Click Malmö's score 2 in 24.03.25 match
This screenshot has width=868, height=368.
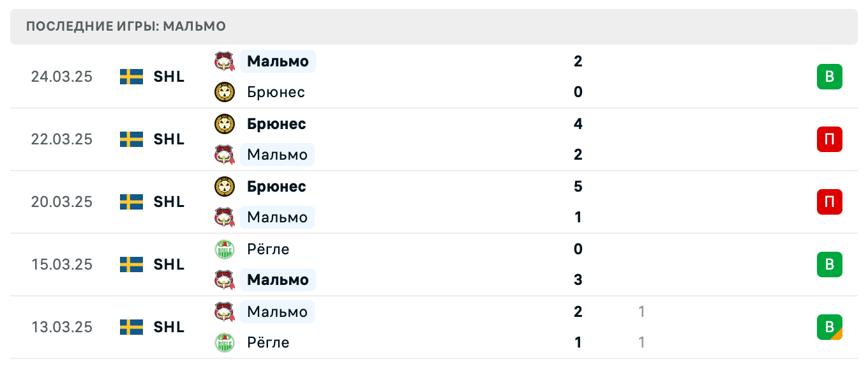[578, 61]
